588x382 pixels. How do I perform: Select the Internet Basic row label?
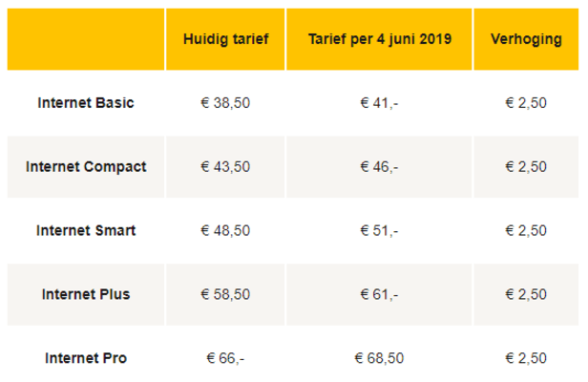[x=86, y=102]
